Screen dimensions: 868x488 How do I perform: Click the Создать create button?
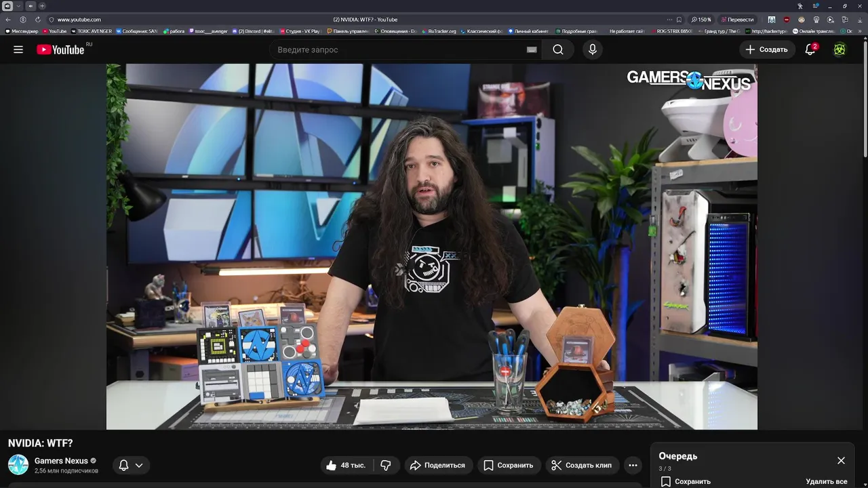(x=766, y=49)
